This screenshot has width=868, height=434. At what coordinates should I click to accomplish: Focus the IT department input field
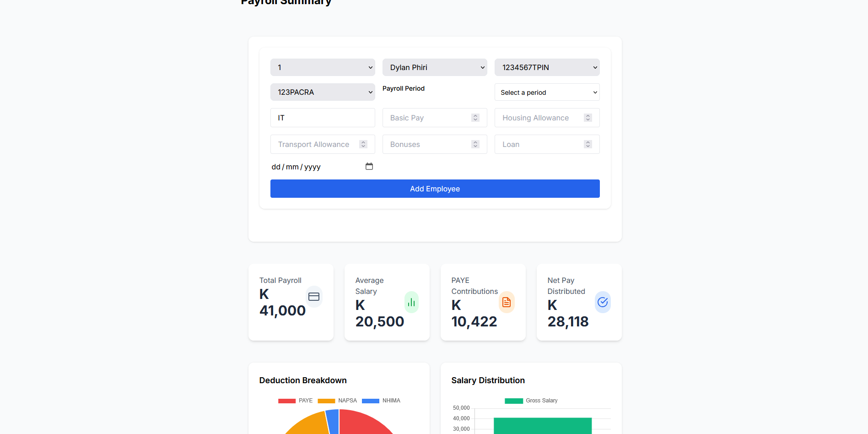[x=323, y=118]
